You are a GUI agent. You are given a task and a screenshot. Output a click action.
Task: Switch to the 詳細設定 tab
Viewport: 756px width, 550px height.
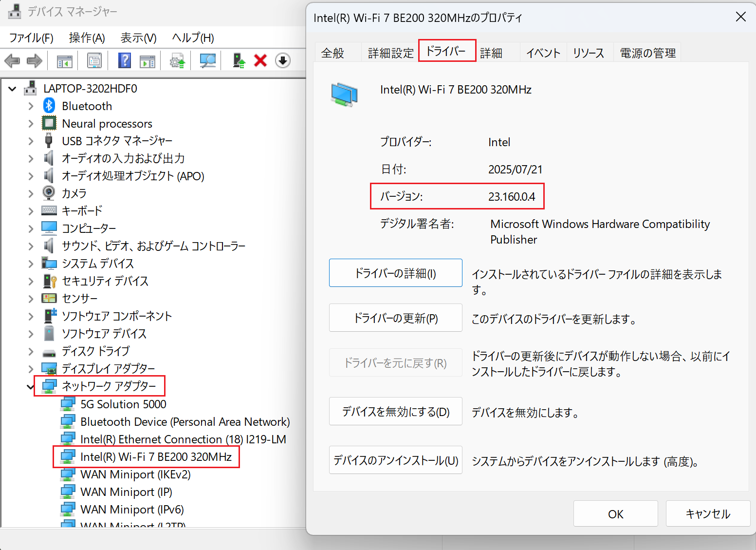[390, 53]
